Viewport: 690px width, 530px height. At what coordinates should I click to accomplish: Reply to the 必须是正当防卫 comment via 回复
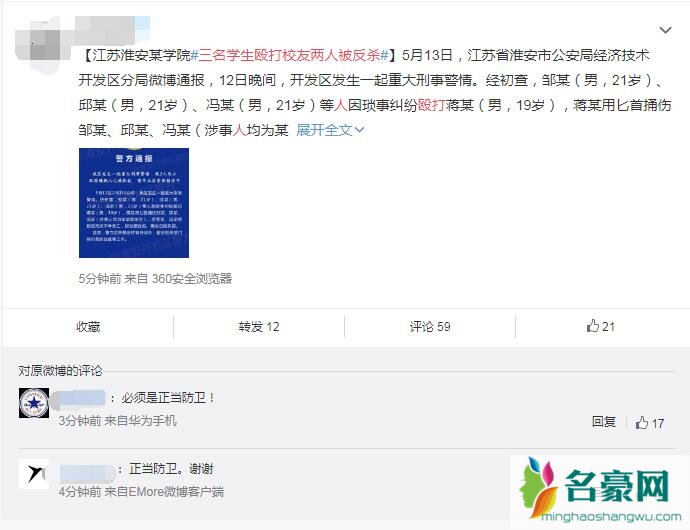point(604,422)
